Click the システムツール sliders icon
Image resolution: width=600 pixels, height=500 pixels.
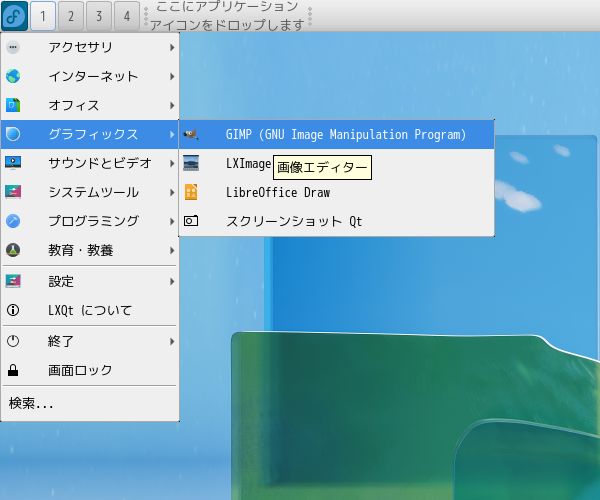[13, 192]
